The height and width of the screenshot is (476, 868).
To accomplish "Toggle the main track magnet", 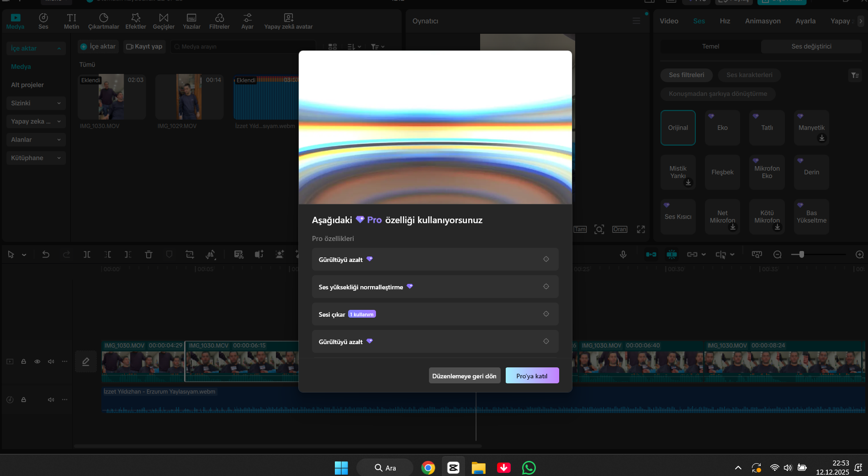I will (651, 255).
